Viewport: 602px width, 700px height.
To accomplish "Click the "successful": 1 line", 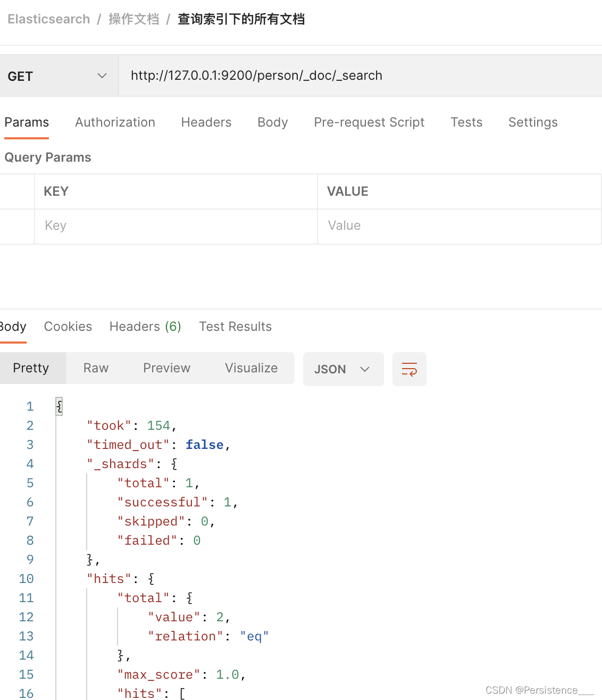I will [x=178, y=502].
